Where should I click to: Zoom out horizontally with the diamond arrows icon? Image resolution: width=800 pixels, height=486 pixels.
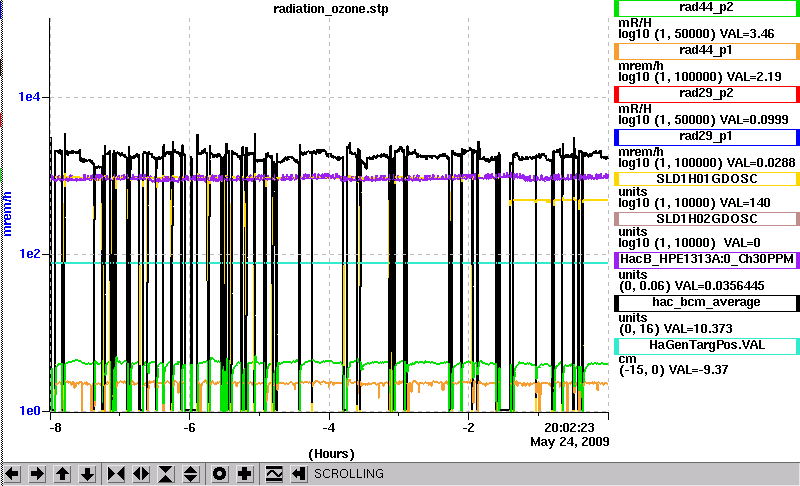[x=141, y=474]
